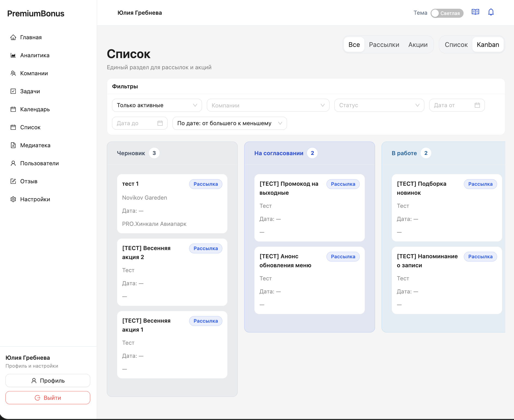Click the Analytics chart icon in sidebar
The width and height of the screenshot is (514, 420).
13,55
